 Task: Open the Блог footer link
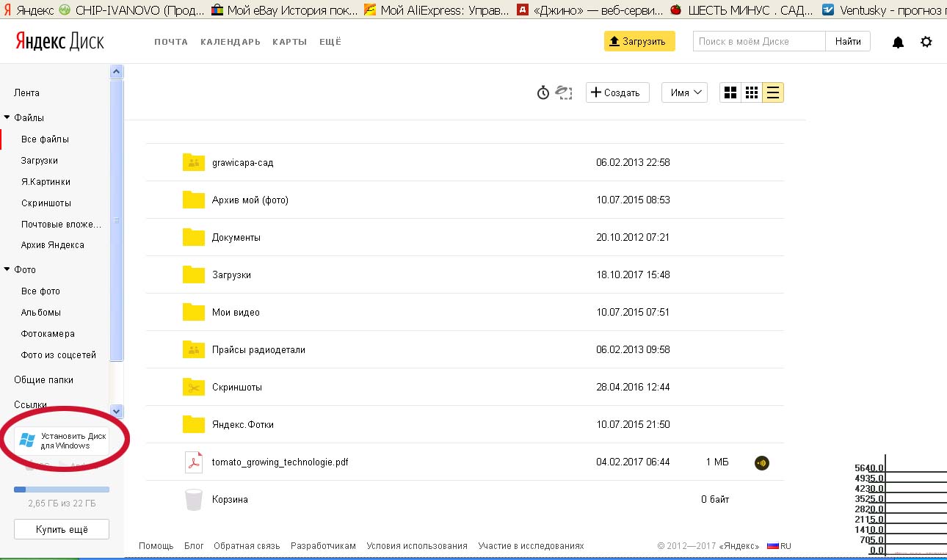pos(194,546)
